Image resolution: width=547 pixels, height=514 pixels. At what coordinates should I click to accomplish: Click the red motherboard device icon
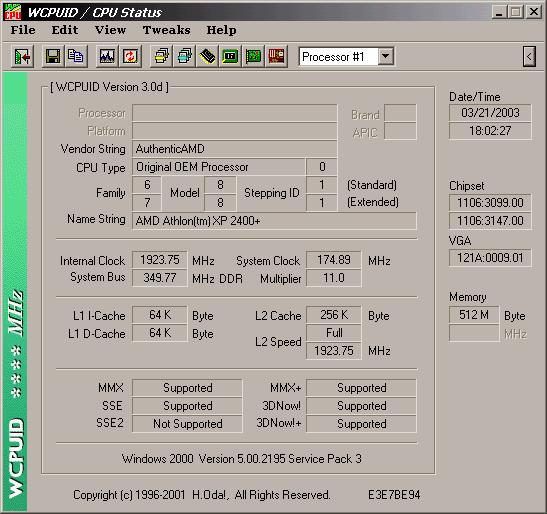point(276,56)
